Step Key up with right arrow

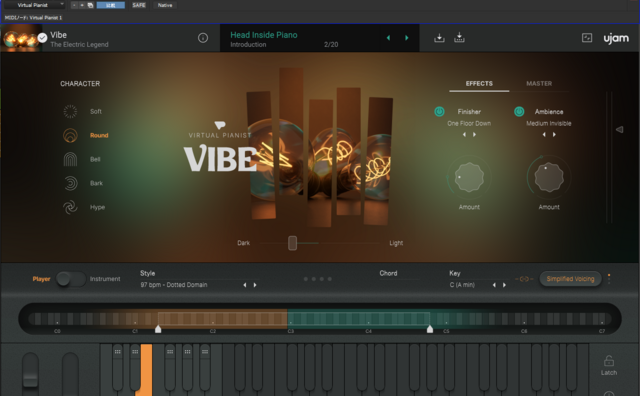504,285
